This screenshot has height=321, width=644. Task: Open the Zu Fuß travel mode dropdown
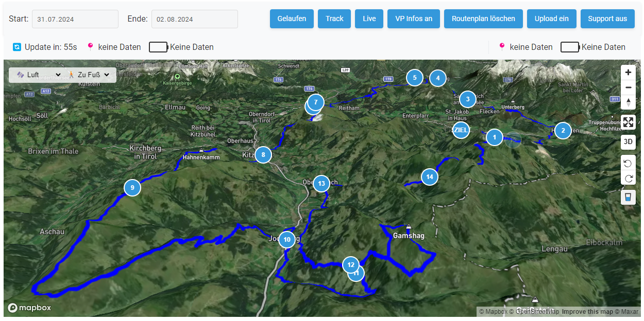click(x=89, y=75)
